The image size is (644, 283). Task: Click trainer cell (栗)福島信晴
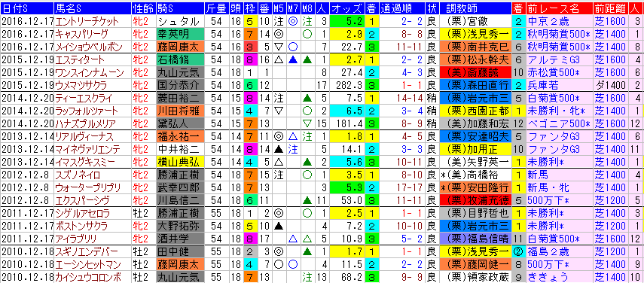point(475,239)
